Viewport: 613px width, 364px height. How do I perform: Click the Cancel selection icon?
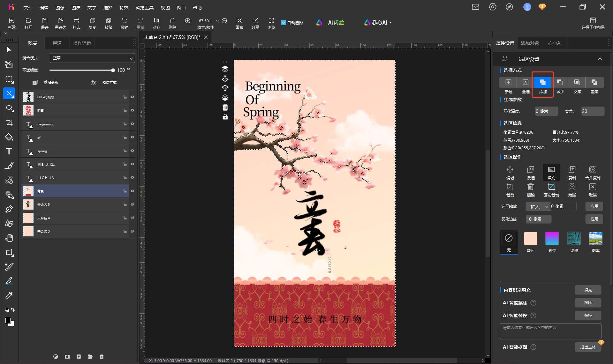(593, 190)
